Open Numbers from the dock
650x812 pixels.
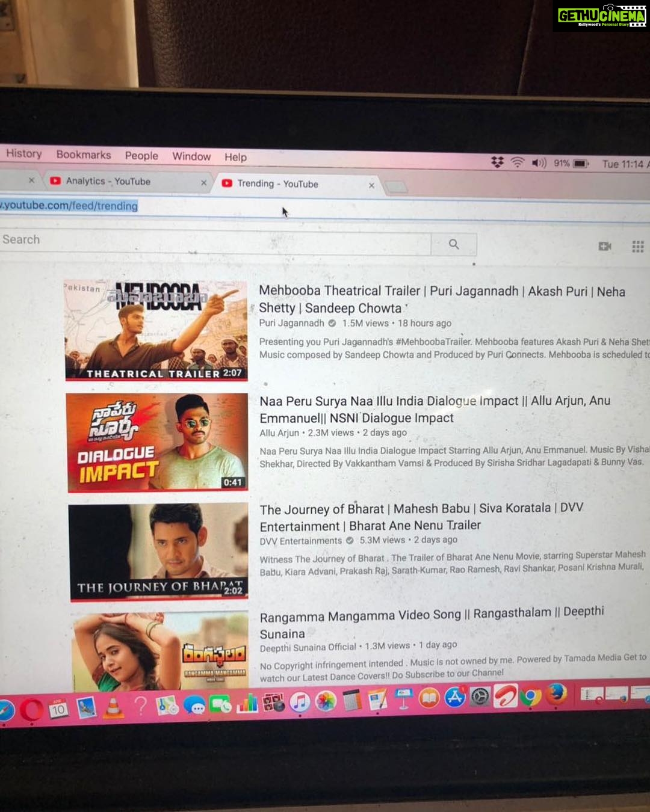click(x=247, y=703)
